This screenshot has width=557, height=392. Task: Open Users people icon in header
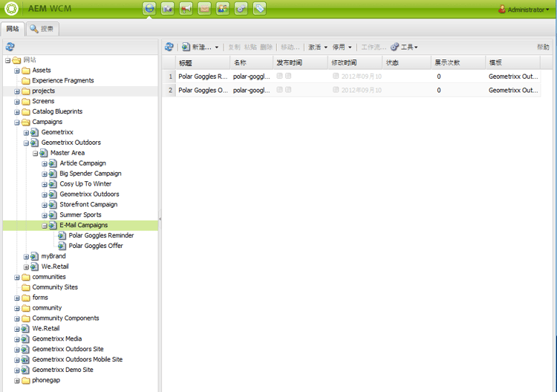point(223,8)
